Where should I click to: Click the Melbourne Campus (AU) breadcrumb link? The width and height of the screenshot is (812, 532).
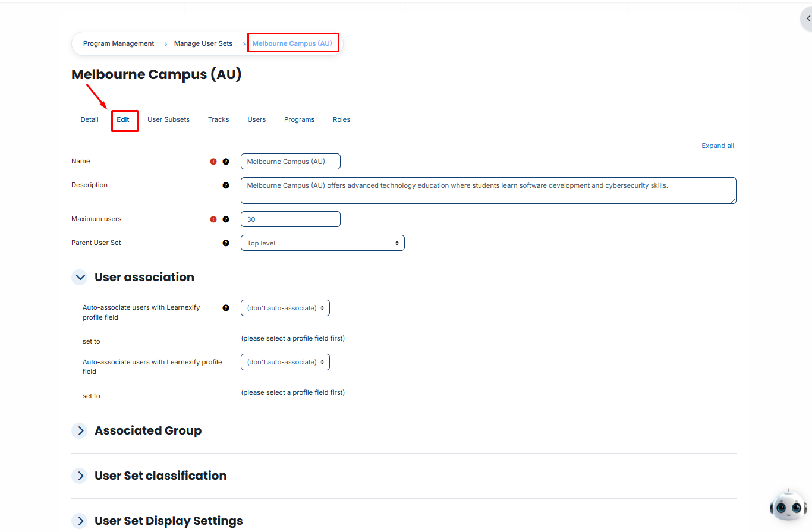pyautogui.click(x=292, y=43)
